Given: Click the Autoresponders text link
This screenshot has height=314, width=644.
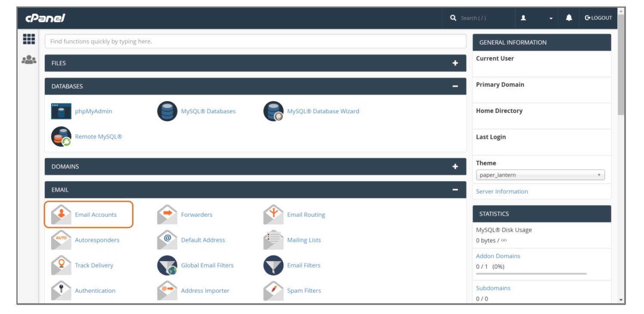Looking at the screenshot, I should [97, 240].
